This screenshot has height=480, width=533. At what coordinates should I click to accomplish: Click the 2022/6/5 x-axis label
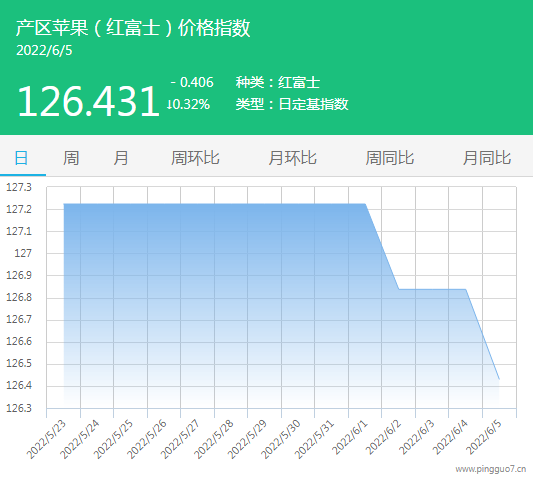point(483,437)
